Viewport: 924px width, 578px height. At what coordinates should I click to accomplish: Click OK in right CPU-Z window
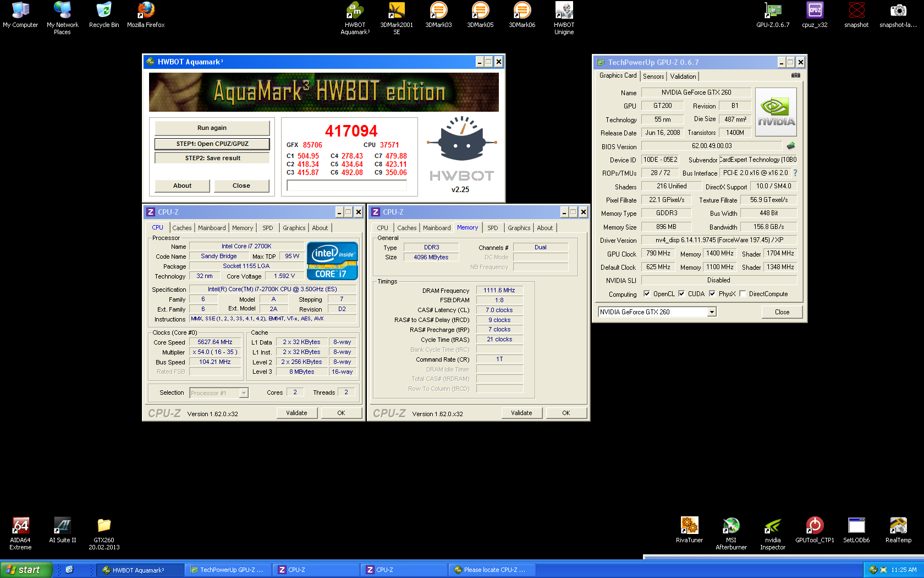(x=566, y=413)
